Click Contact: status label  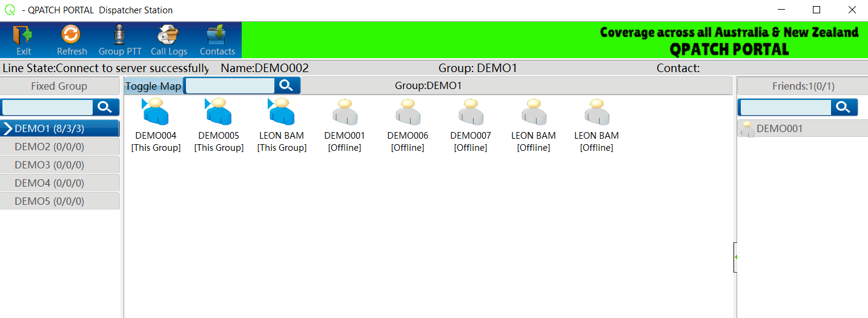coord(678,68)
